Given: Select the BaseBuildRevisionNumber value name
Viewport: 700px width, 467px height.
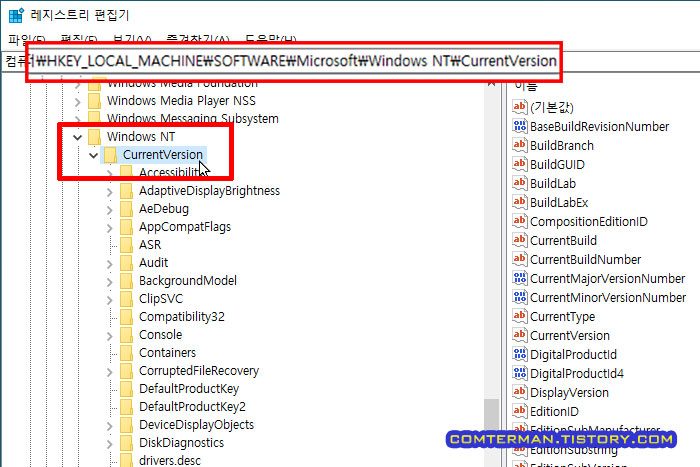Looking at the screenshot, I should point(599,126).
